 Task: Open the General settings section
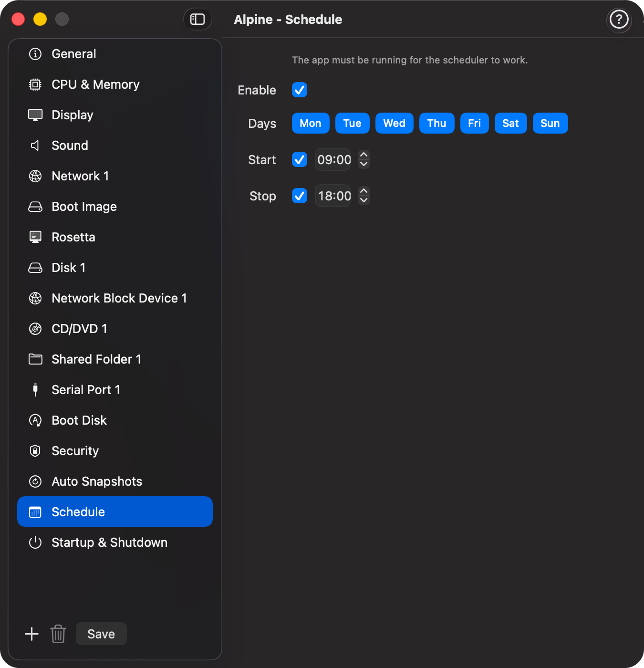click(115, 54)
